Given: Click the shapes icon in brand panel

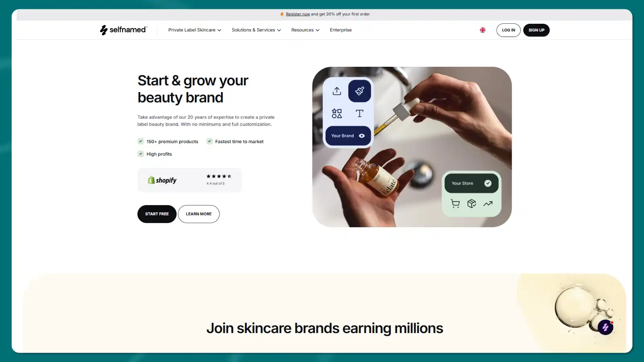Looking at the screenshot, I should [x=337, y=113].
